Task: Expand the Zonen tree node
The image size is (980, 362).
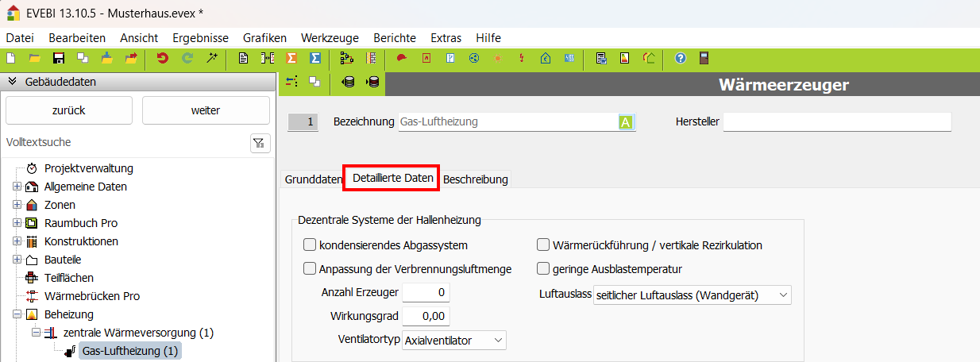Action: pos(17,205)
